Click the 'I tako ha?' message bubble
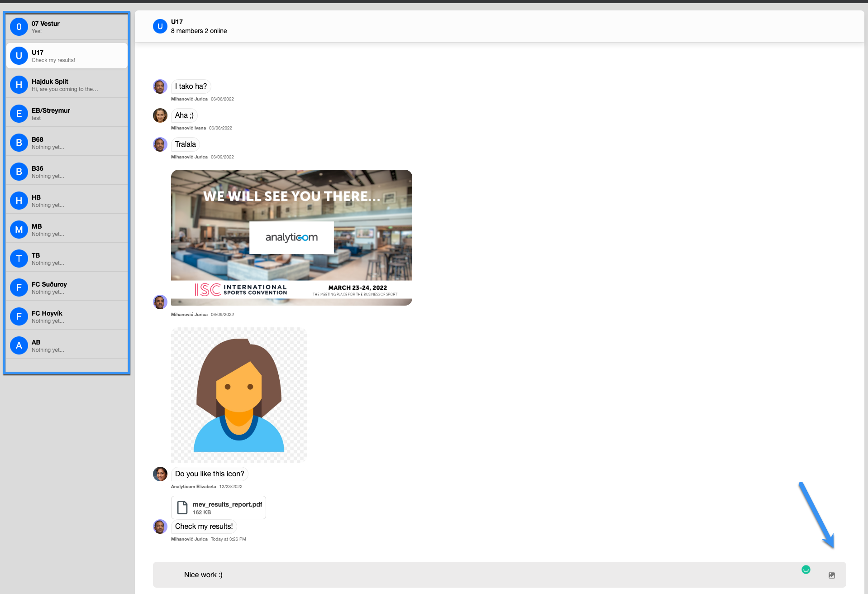868x594 pixels. [x=191, y=86]
